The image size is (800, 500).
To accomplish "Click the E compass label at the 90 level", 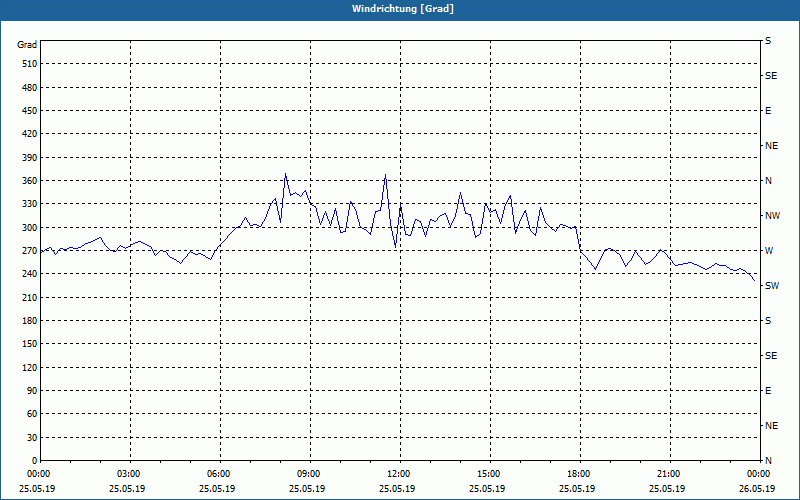I will [768, 391].
